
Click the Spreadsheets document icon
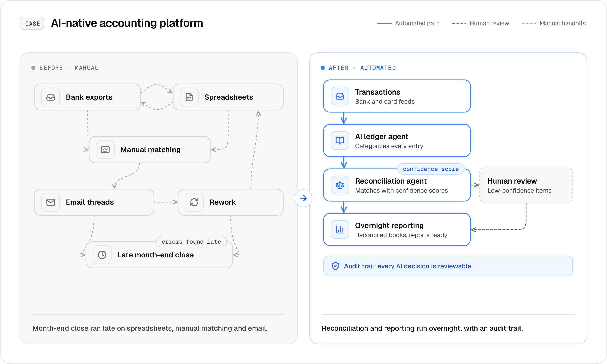[x=189, y=97]
